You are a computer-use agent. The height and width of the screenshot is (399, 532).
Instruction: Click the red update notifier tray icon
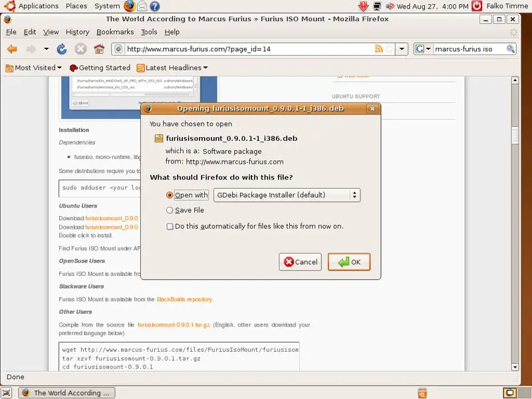click(363, 6)
